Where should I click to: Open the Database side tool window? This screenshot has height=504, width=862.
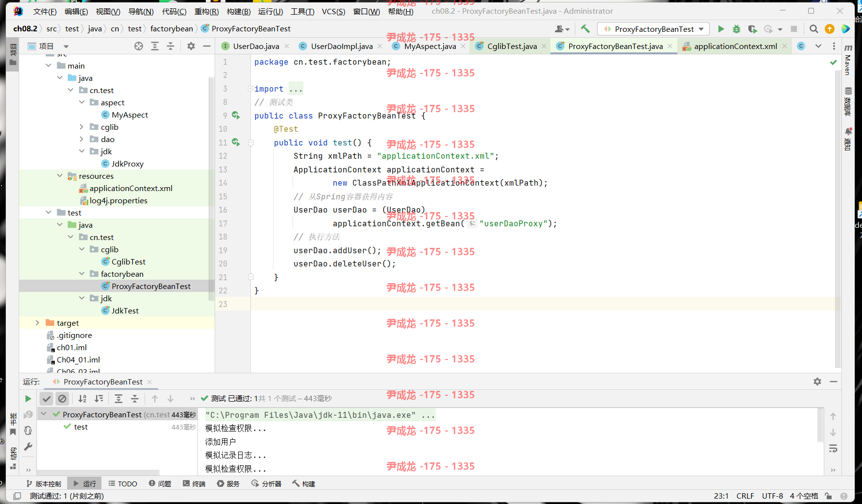point(848,102)
